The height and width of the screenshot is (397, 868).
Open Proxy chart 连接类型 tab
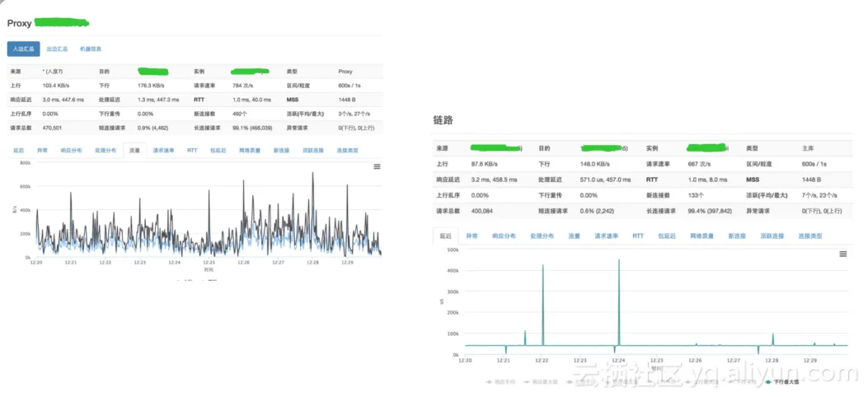[347, 151]
